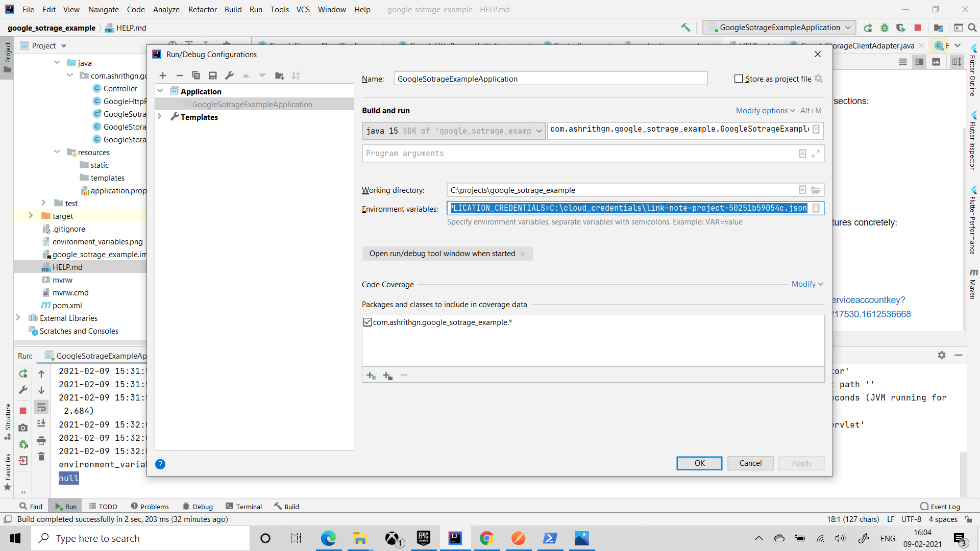Save configuration using the floppy icon
Viewport: 980px width, 551px height.
[213, 76]
